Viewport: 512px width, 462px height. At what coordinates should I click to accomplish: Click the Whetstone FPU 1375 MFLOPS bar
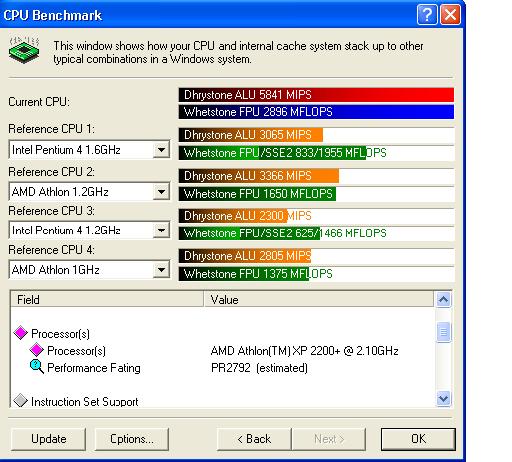click(316, 274)
